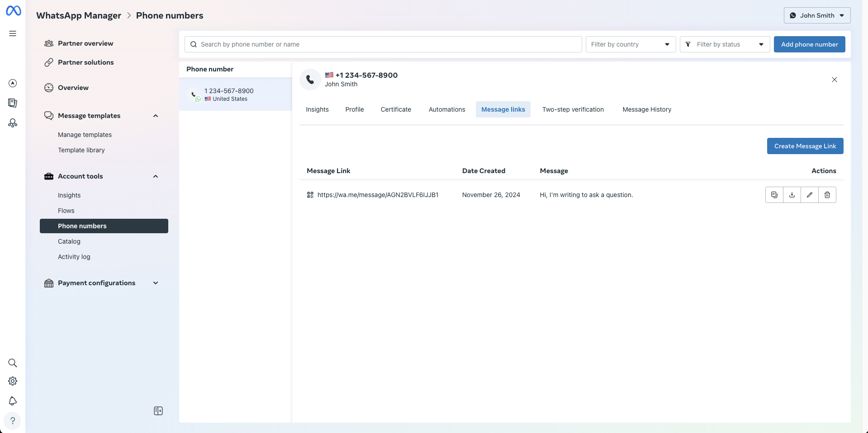Open Activity log in sidebar
The width and height of the screenshot is (868, 433).
coord(74,257)
